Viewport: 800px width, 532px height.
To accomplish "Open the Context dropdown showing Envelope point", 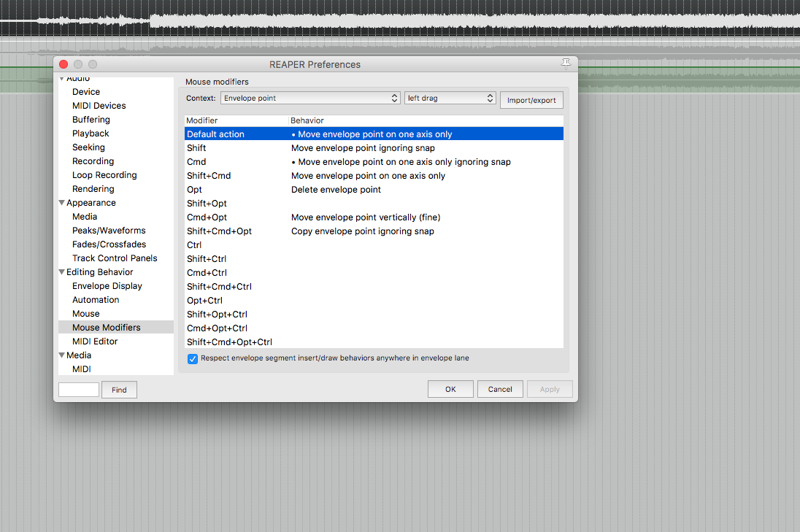I will point(310,98).
